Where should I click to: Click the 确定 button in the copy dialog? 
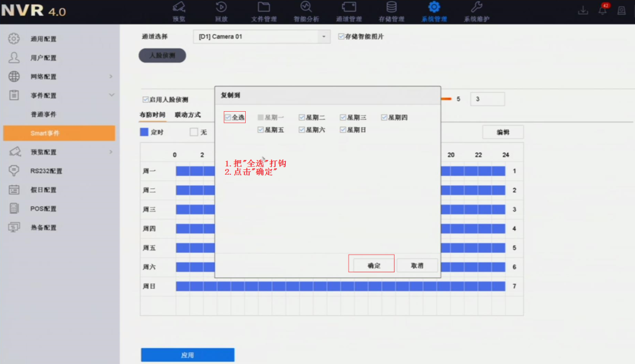372,263
